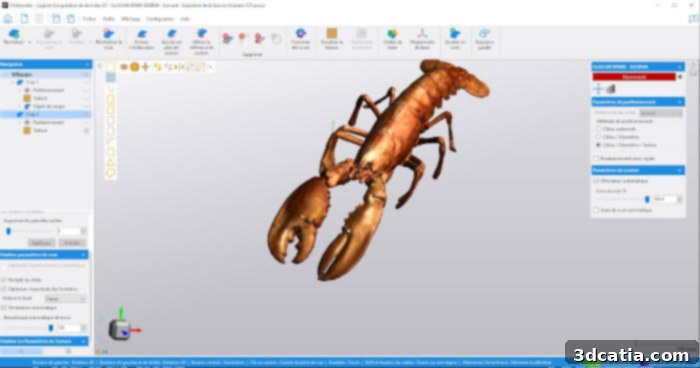Select the triangle shape selection tool

pyautogui.click(x=111, y=163)
